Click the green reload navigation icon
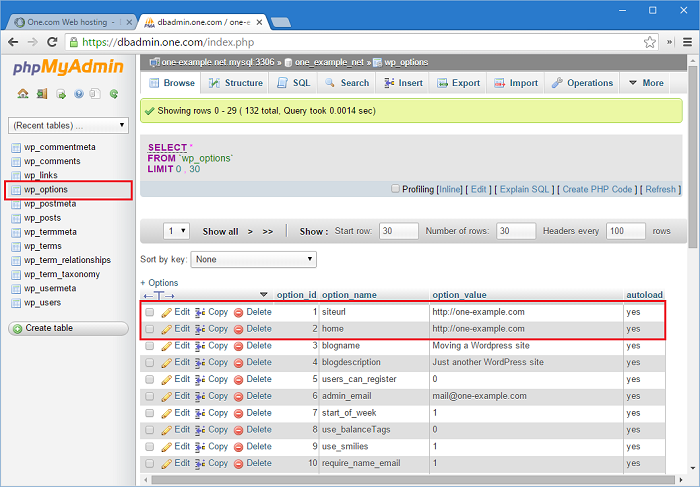This screenshot has width=700, height=487. click(x=114, y=94)
